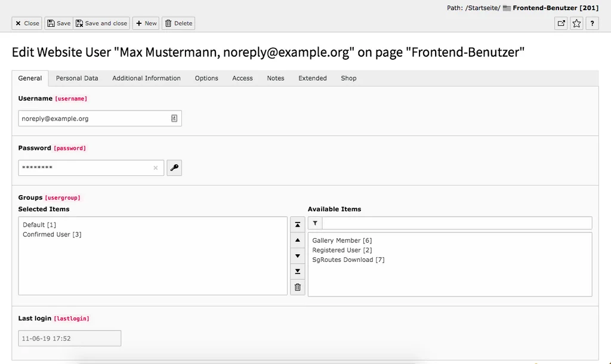
Task: Bookmark this record via the star icon
Action: tap(576, 23)
